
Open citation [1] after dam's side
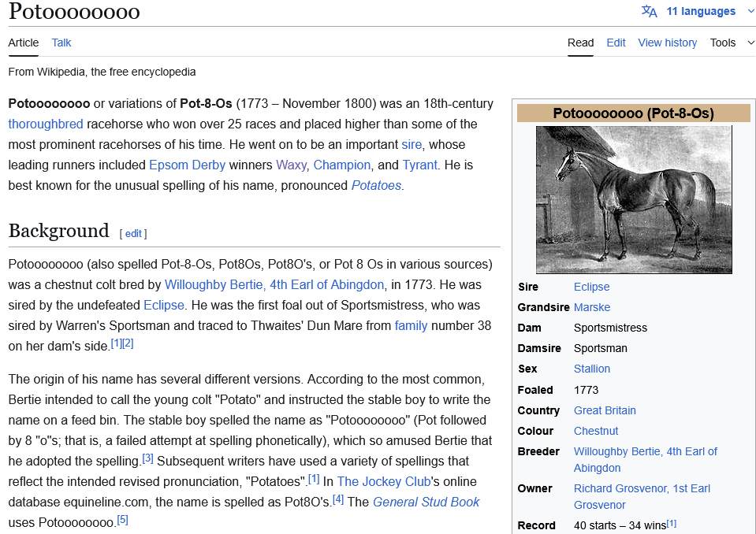pyautogui.click(x=116, y=343)
